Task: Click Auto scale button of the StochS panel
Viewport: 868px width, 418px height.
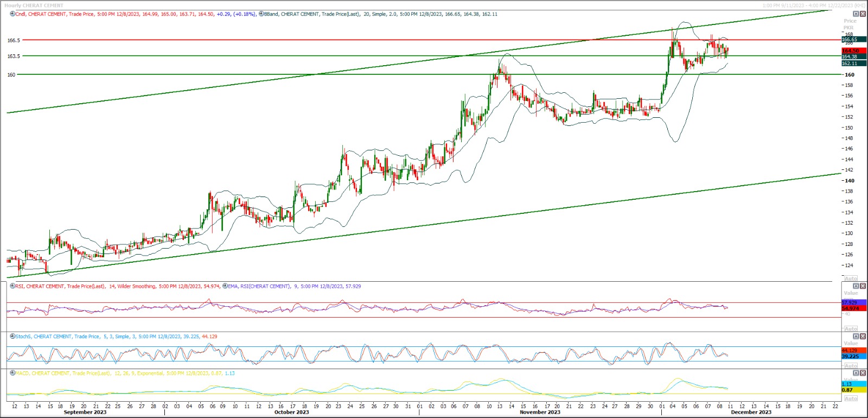Action: [x=851, y=366]
